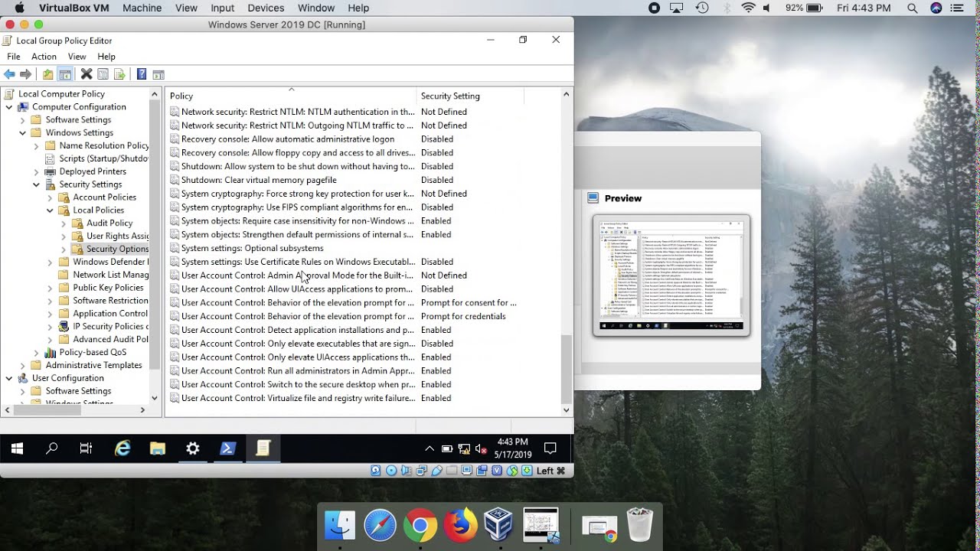This screenshot has width=980, height=551.
Task: Open the Action menu
Action: coord(44,57)
